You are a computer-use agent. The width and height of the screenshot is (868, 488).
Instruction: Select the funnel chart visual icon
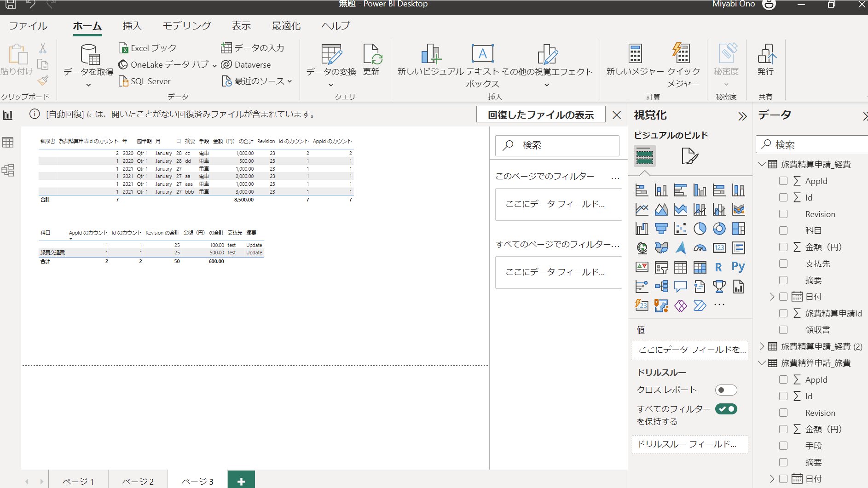(x=661, y=229)
